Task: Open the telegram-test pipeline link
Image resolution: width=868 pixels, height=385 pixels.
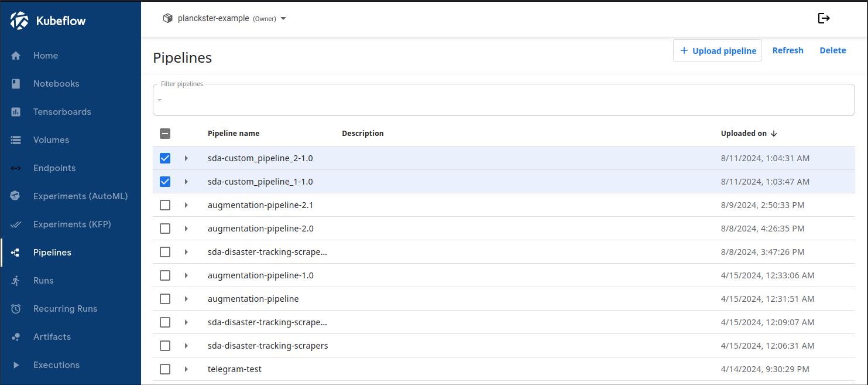Action: pyautogui.click(x=235, y=369)
